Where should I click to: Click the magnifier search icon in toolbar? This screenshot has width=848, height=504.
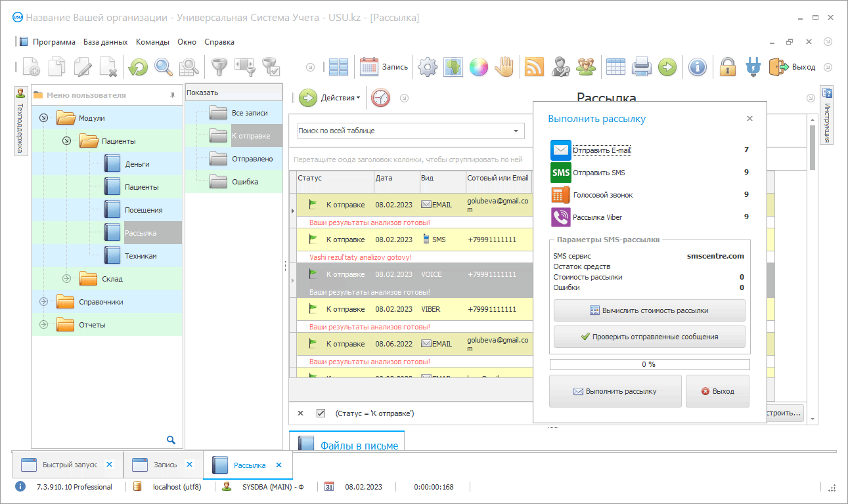click(x=164, y=66)
